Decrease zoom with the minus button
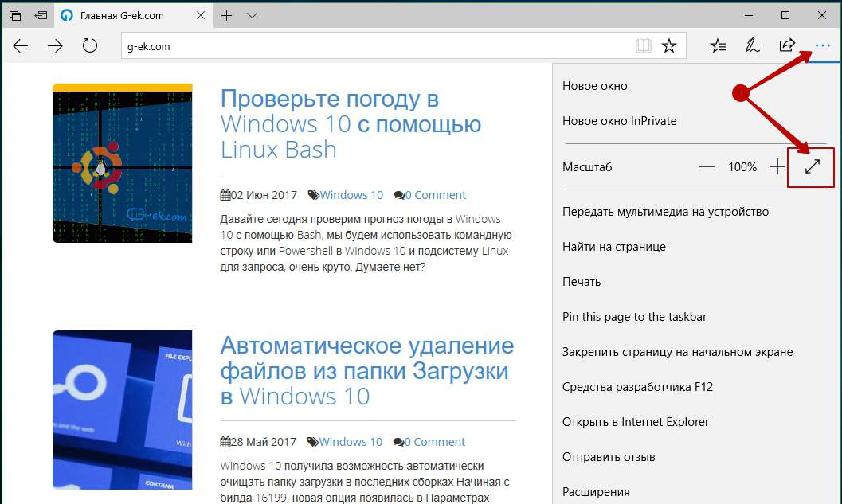The width and height of the screenshot is (842, 504). pos(707,167)
